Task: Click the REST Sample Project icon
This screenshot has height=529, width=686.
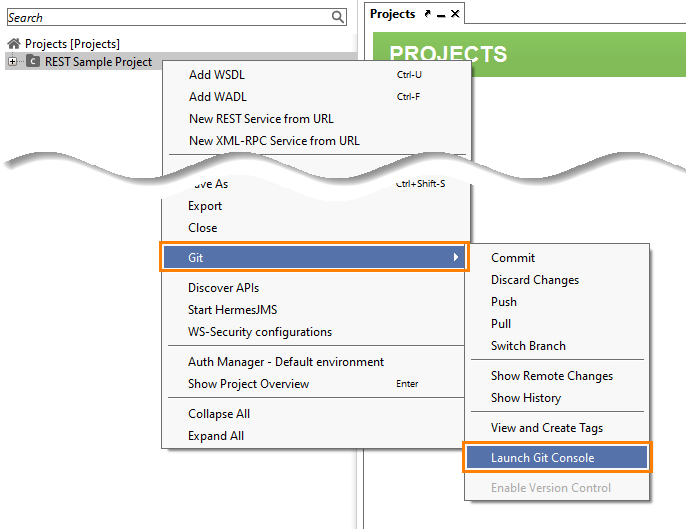Action: pyautogui.click(x=34, y=62)
